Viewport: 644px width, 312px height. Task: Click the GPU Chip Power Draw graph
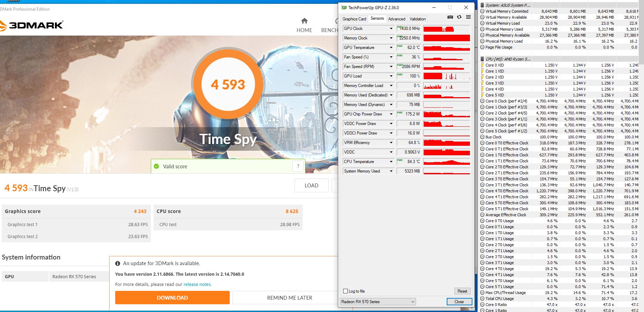pos(446,114)
